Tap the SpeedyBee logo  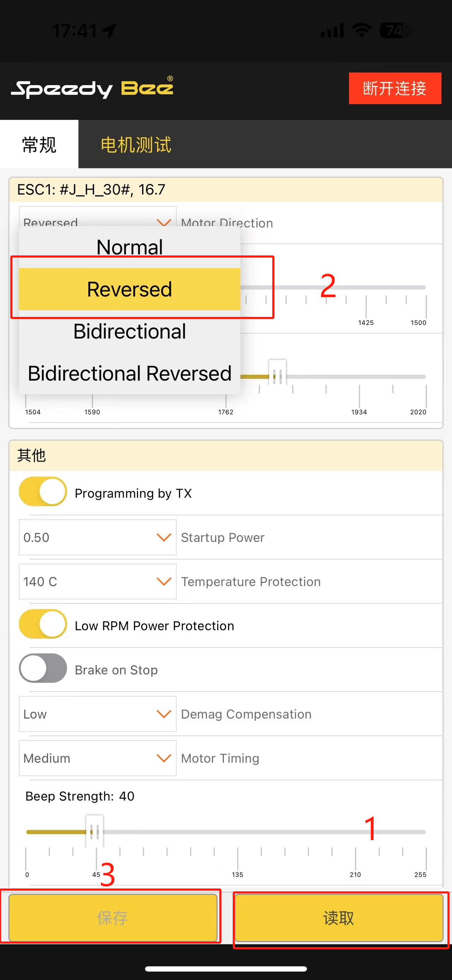pos(93,88)
